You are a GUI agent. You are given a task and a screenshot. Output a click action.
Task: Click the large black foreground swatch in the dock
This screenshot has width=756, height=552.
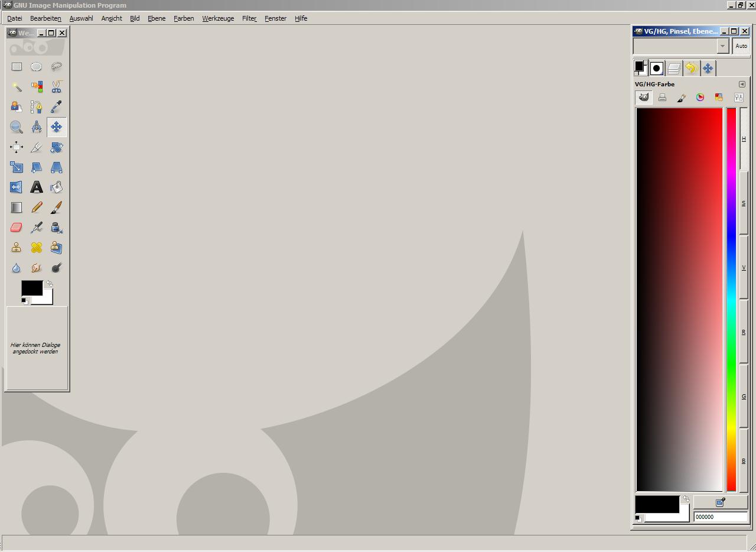(x=657, y=504)
